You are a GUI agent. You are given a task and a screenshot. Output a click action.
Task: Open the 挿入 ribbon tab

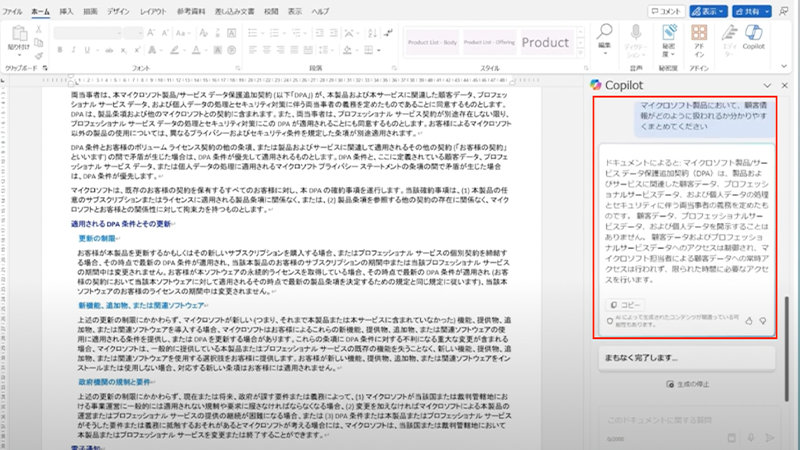66,10
